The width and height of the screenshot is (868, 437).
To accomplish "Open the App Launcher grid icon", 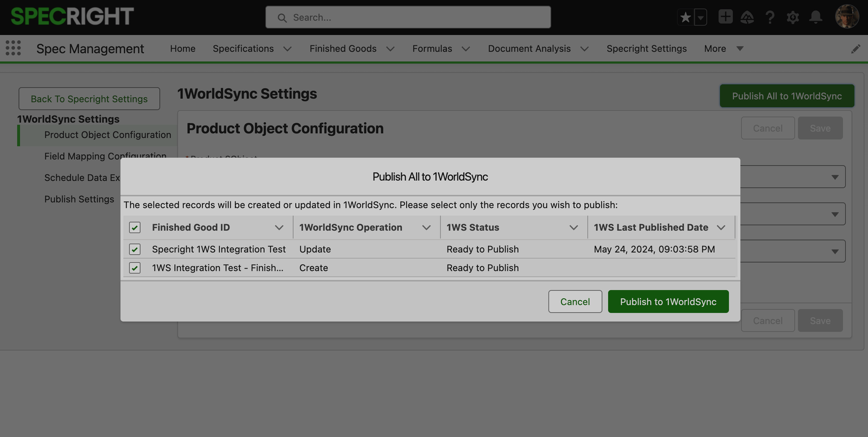I will [x=13, y=48].
